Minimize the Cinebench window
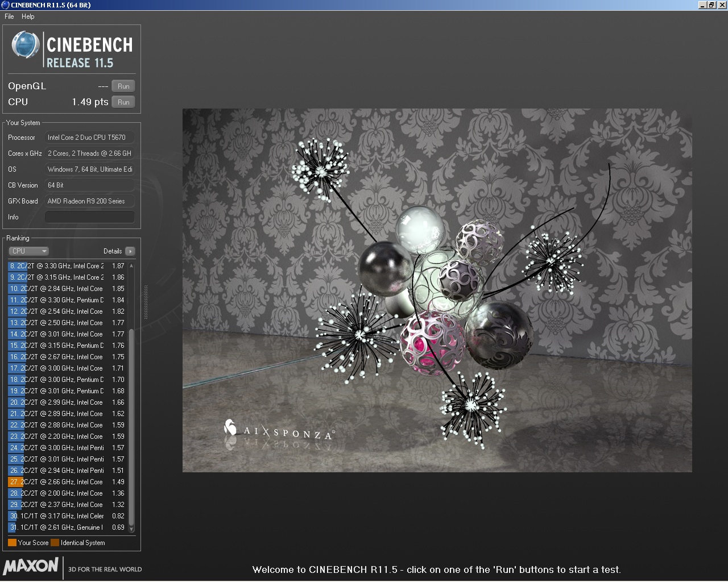The height and width of the screenshot is (582, 728). tap(702, 5)
